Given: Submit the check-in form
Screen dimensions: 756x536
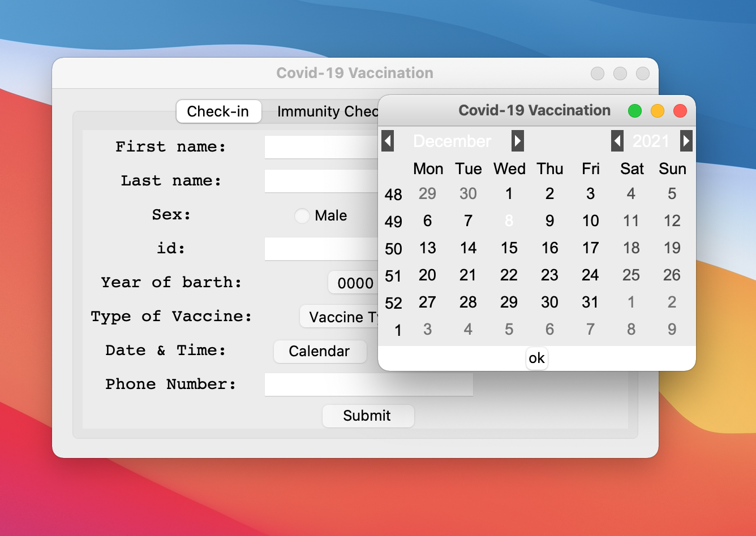Looking at the screenshot, I should tap(368, 416).
